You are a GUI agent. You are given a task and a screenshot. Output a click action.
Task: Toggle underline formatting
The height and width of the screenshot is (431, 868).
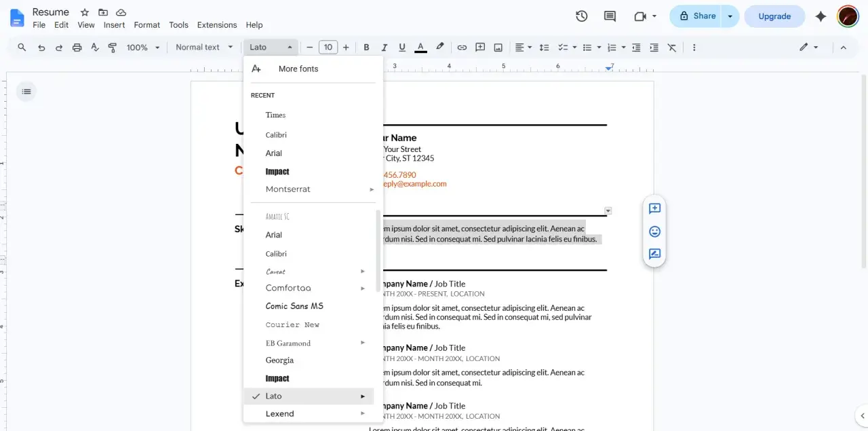(x=402, y=48)
